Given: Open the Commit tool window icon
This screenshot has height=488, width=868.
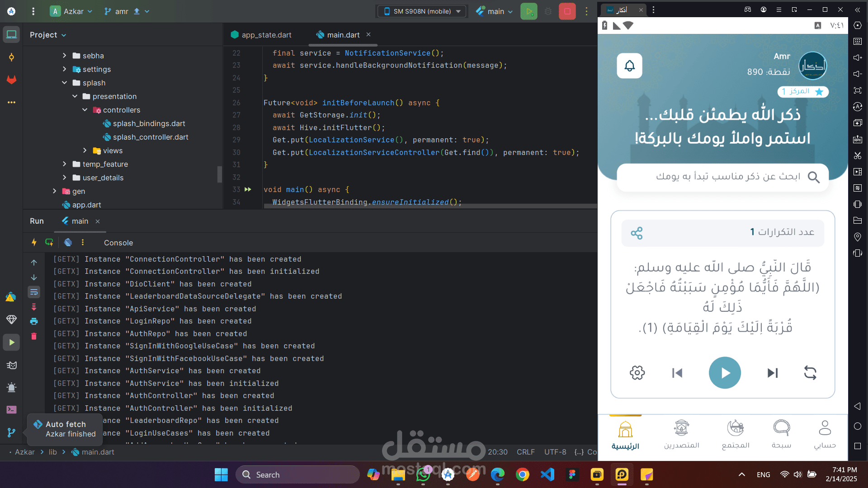Looking at the screenshot, I should point(11,57).
